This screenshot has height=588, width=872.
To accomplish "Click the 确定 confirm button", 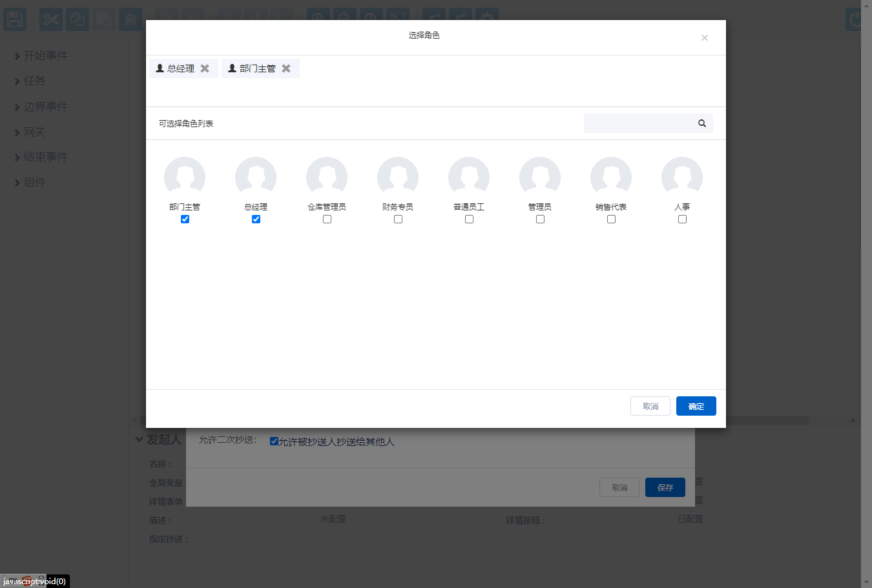I will tap(696, 406).
